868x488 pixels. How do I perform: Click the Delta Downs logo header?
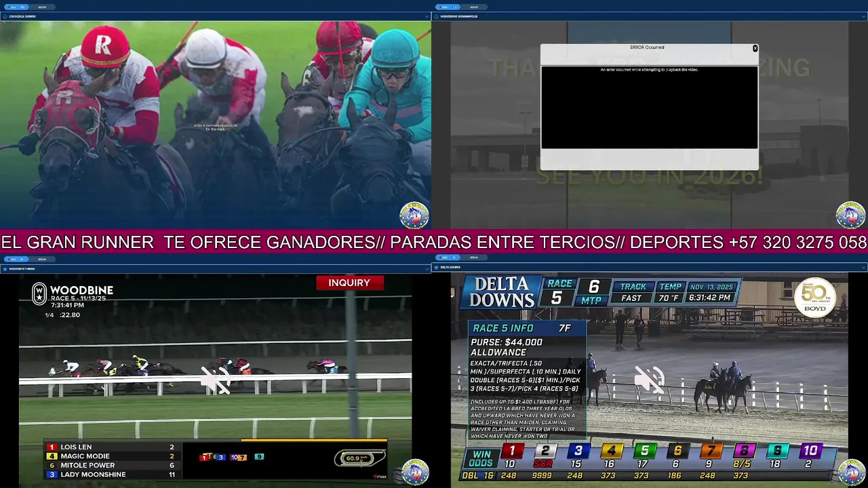[502, 292]
